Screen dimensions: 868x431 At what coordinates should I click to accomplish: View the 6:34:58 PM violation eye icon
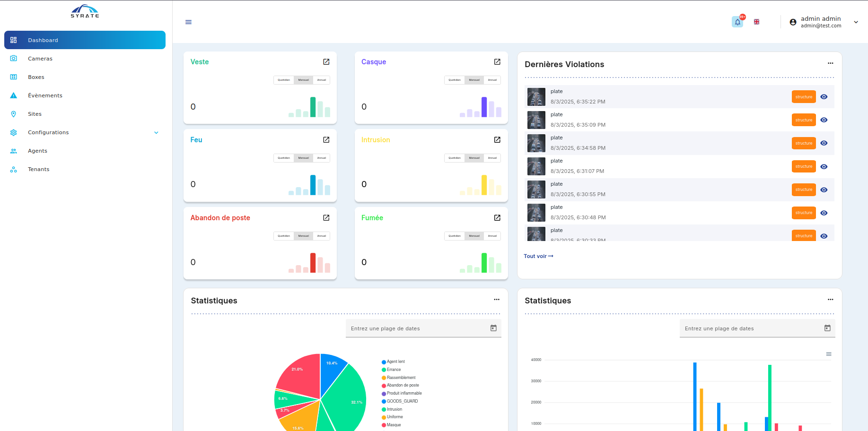(824, 143)
